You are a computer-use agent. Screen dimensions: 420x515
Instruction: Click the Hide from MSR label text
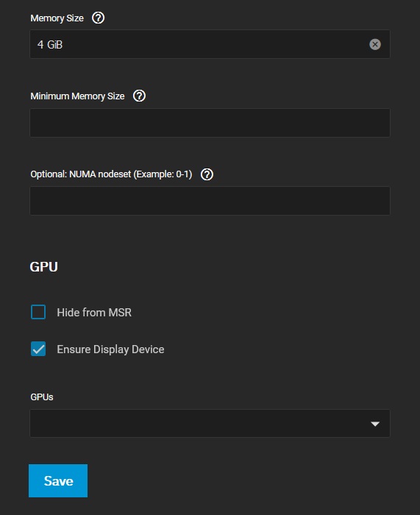[x=94, y=313]
